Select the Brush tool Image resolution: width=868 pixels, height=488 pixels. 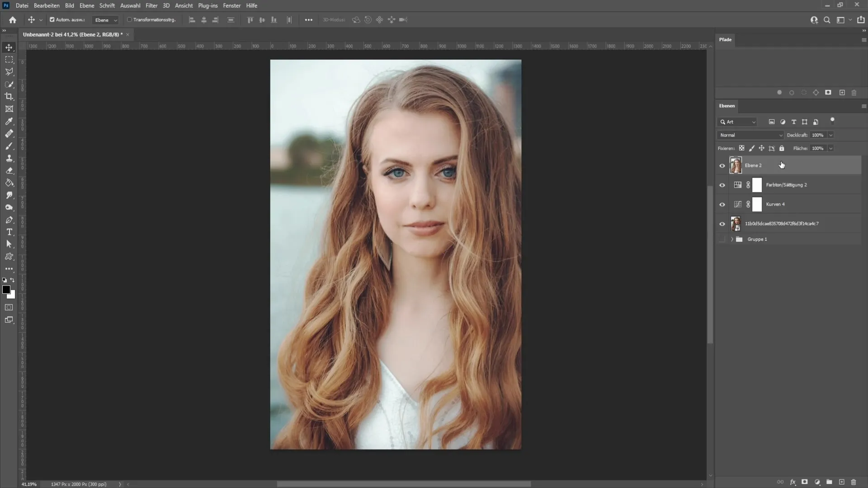[x=9, y=146]
